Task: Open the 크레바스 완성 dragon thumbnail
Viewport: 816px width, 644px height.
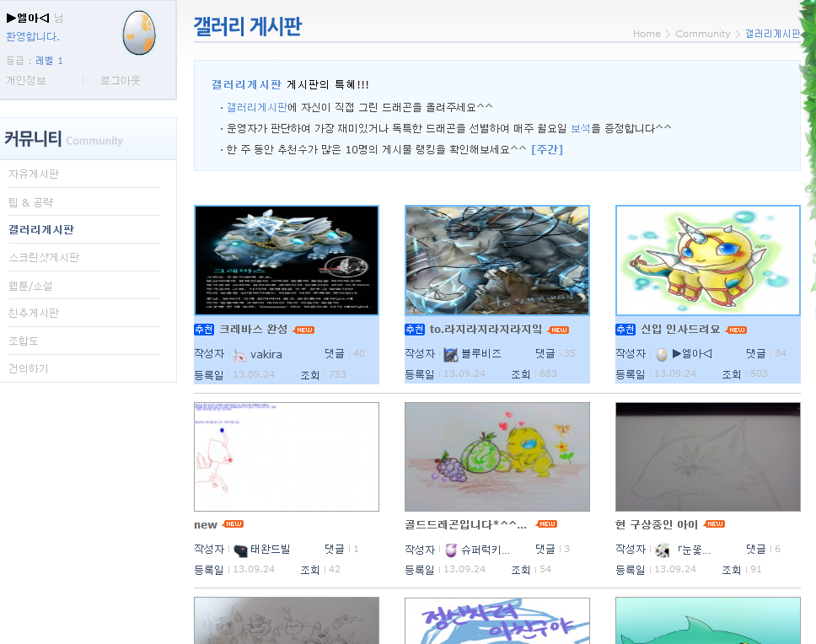Action: click(x=287, y=260)
